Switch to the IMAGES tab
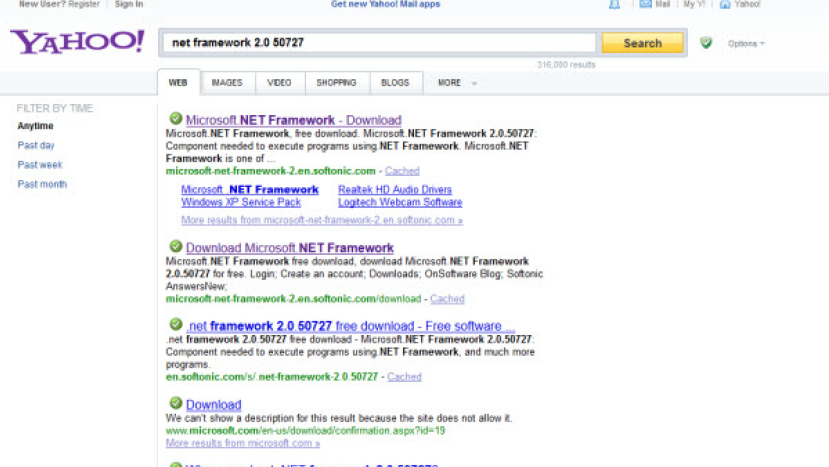 tap(226, 83)
